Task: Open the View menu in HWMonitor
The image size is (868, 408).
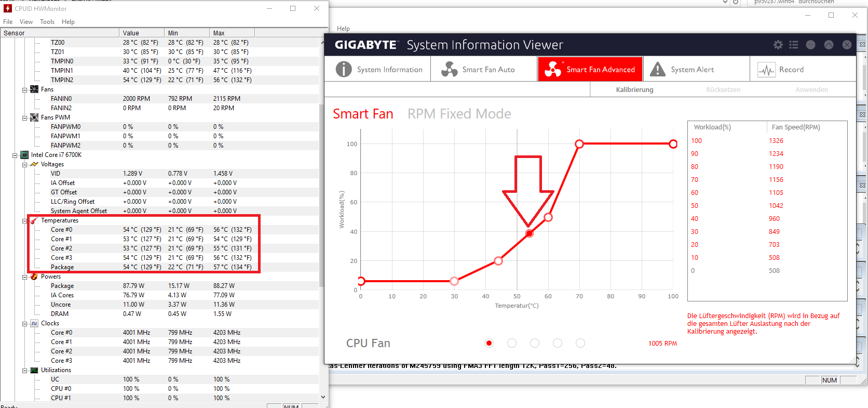Action: click(26, 22)
